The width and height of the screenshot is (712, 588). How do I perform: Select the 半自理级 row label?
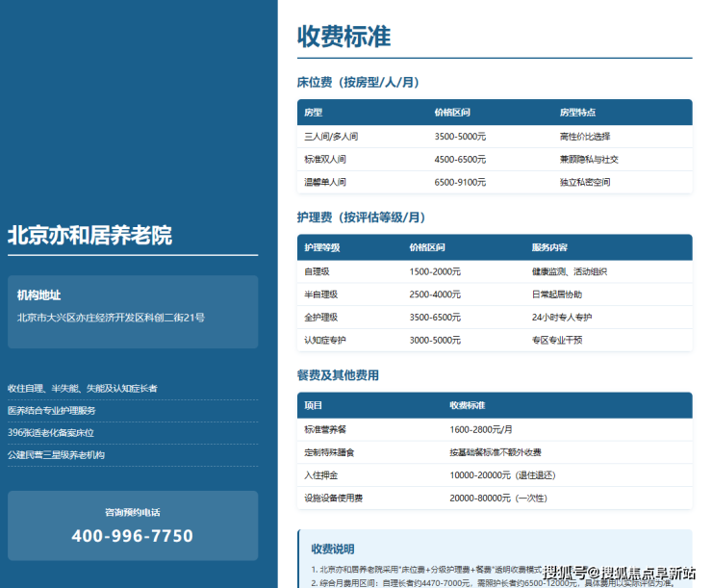click(x=321, y=294)
